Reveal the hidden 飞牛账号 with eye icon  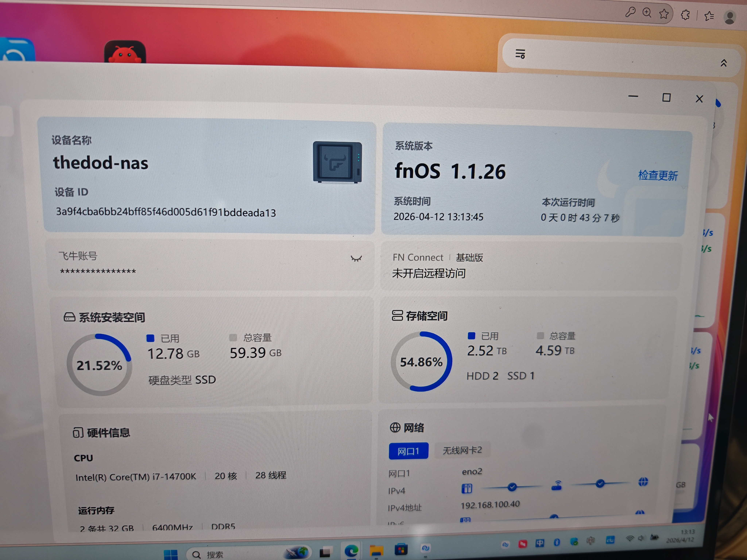pos(356,259)
